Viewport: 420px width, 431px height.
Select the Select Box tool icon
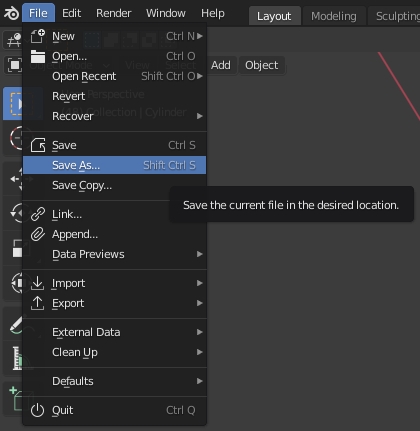click(13, 104)
